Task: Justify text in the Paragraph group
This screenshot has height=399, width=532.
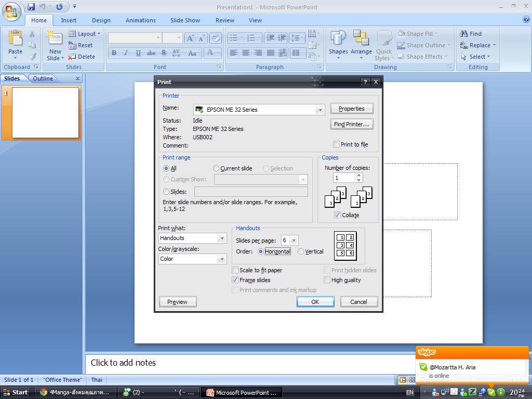Action: pos(270,53)
